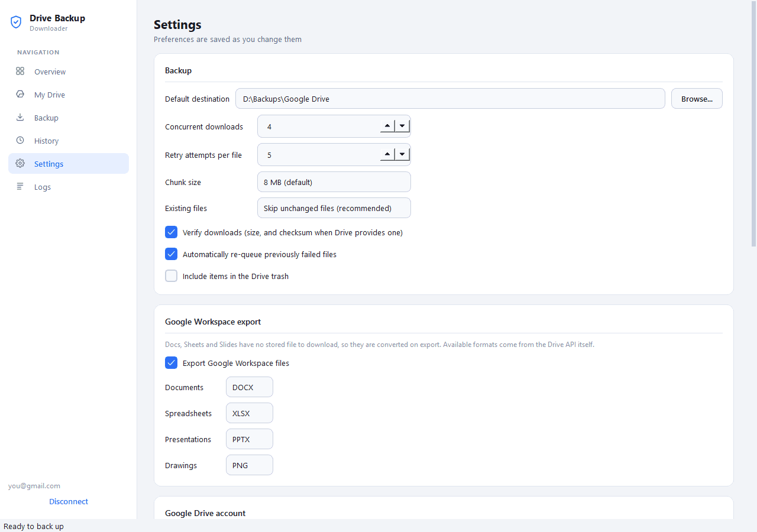Click the Backup download arrow icon

[20, 117]
